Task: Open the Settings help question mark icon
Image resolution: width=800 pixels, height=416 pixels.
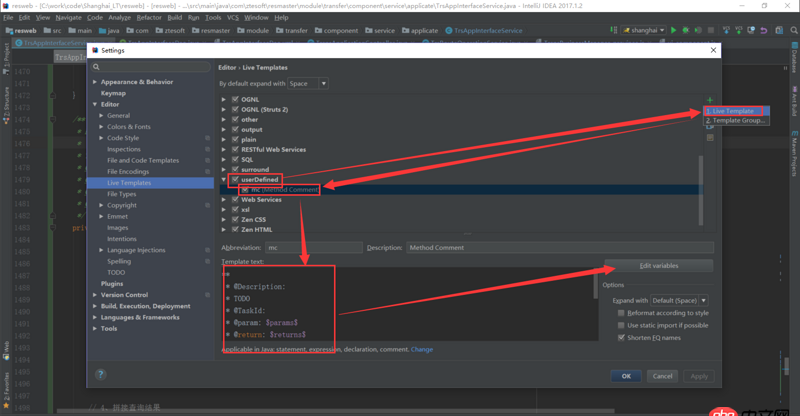Action: click(x=100, y=375)
